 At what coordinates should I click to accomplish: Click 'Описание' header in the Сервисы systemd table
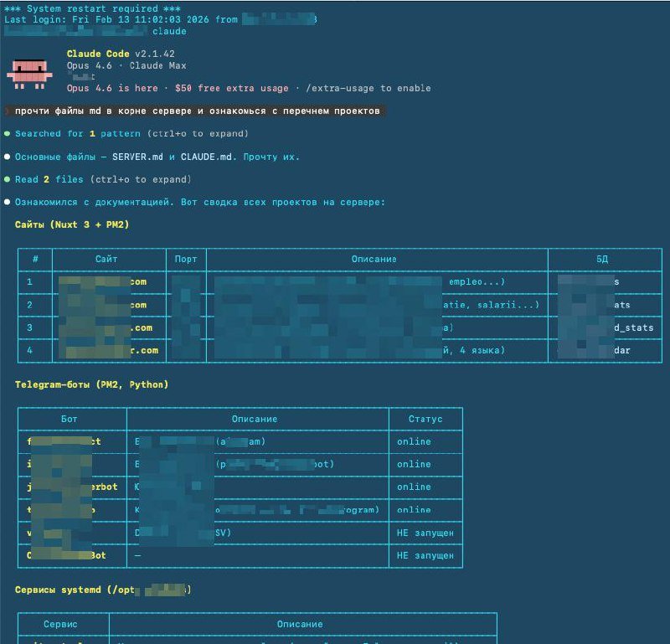[300, 624]
